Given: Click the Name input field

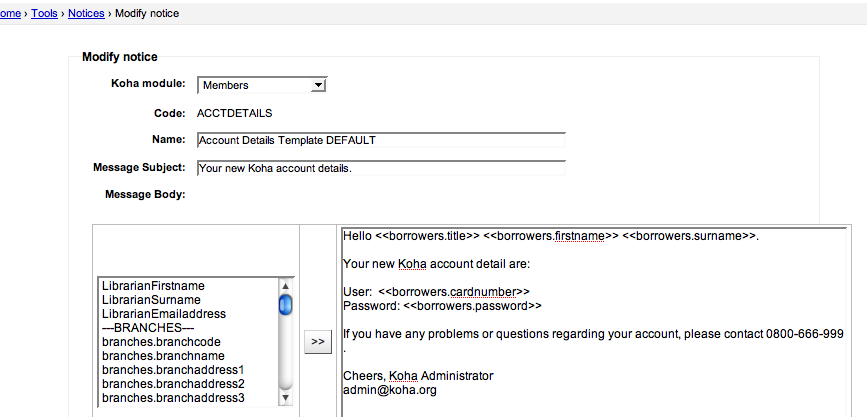Looking at the screenshot, I should pyautogui.click(x=381, y=140).
